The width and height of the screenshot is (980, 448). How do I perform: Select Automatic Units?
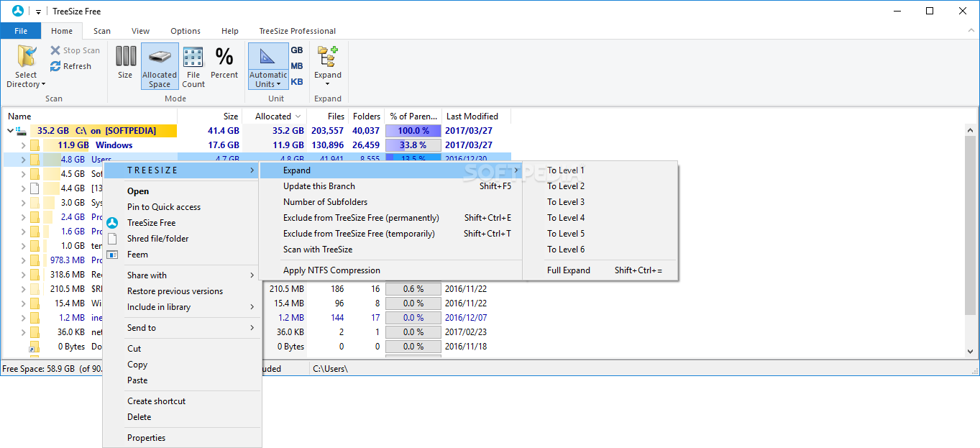click(268, 66)
